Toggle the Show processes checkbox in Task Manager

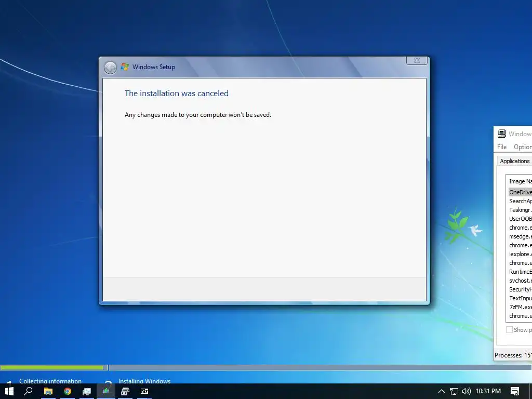pos(509,330)
